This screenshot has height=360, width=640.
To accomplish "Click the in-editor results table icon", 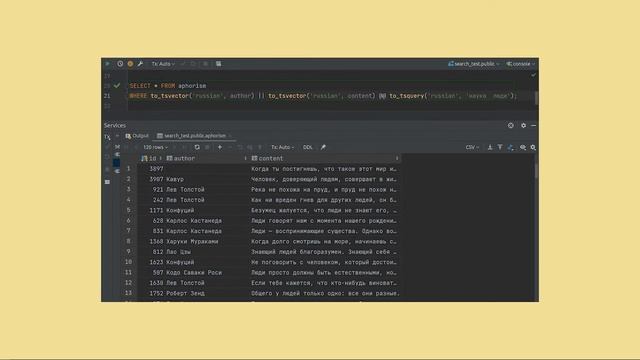I will [219, 64].
